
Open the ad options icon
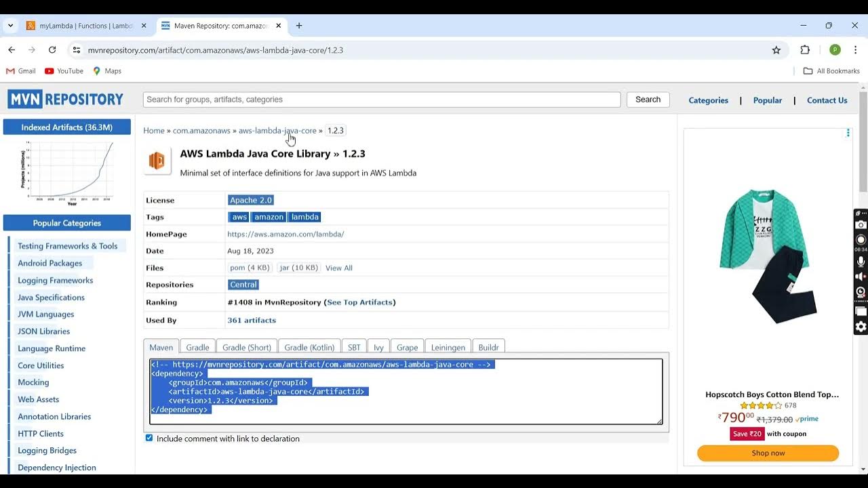(848, 133)
